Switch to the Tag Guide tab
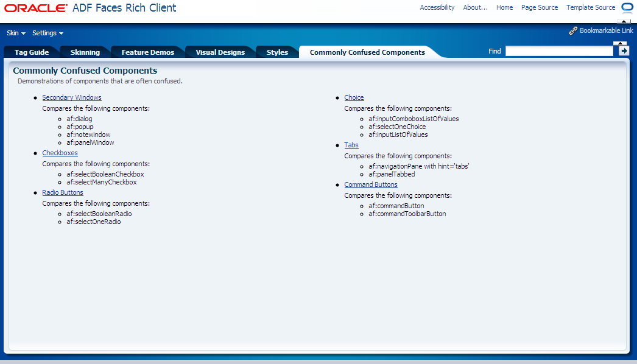Image resolution: width=637 pixels, height=364 pixels. click(31, 52)
